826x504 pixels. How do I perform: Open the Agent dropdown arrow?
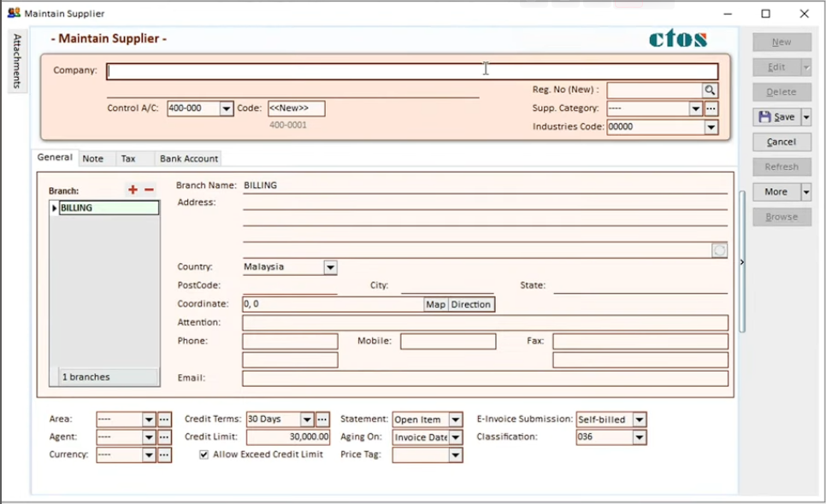[x=149, y=437]
